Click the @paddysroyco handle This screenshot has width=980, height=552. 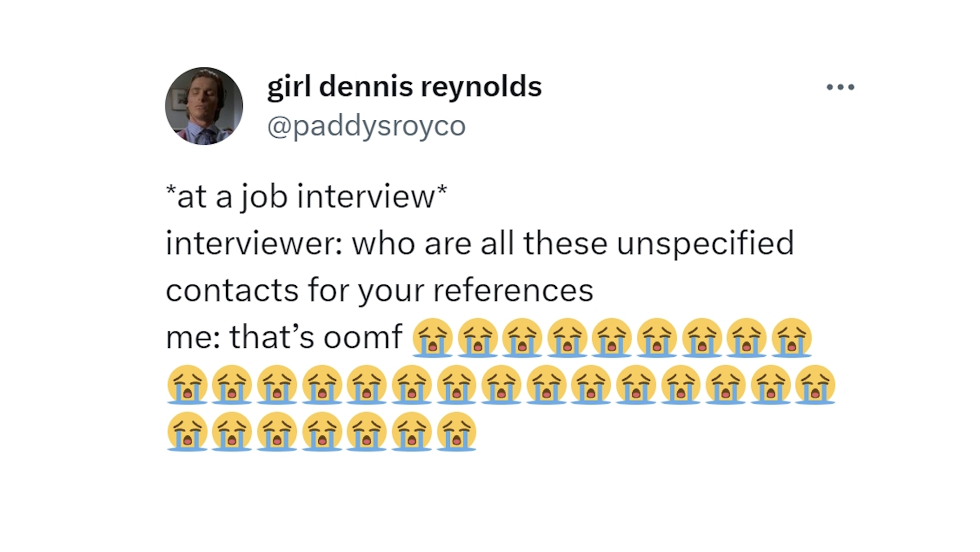[366, 126]
